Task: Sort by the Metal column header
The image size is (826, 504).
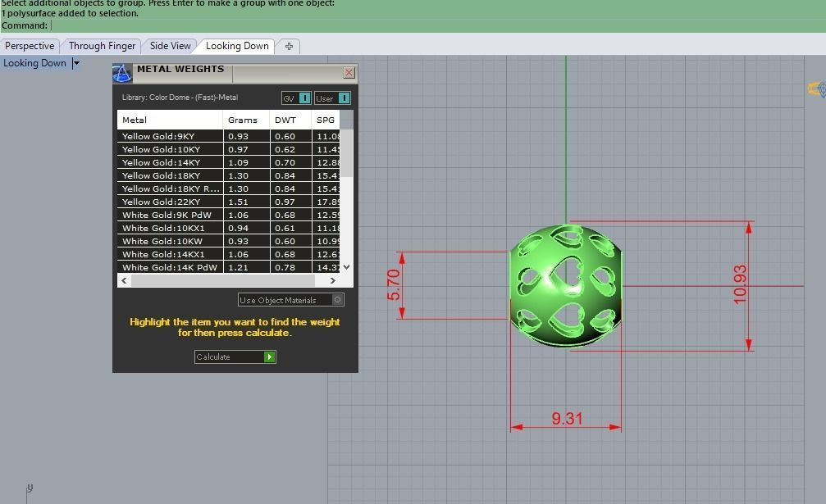Action: click(x=170, y=120)
